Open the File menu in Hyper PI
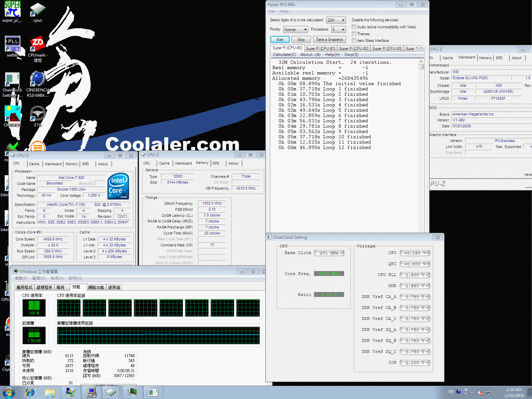The width and height of the screenshot is (532, 399). click(272, 11)
